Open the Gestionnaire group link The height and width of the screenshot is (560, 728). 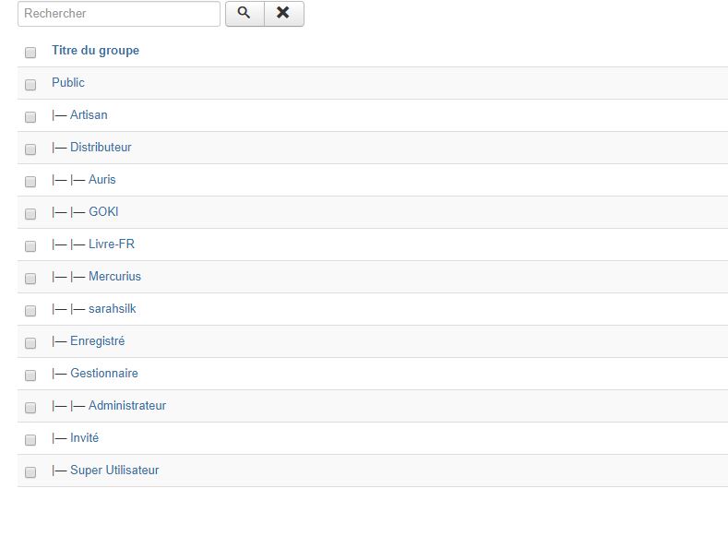(x=103, y=374)
